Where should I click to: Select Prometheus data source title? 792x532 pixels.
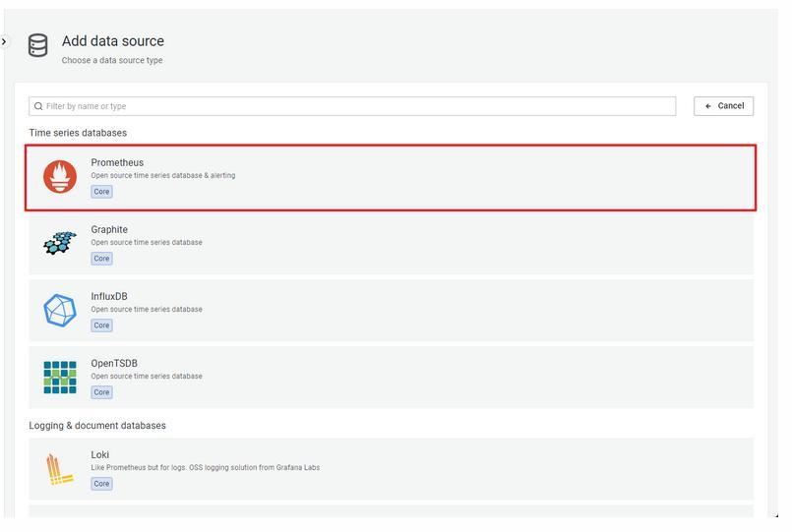(x=117, y=162)
